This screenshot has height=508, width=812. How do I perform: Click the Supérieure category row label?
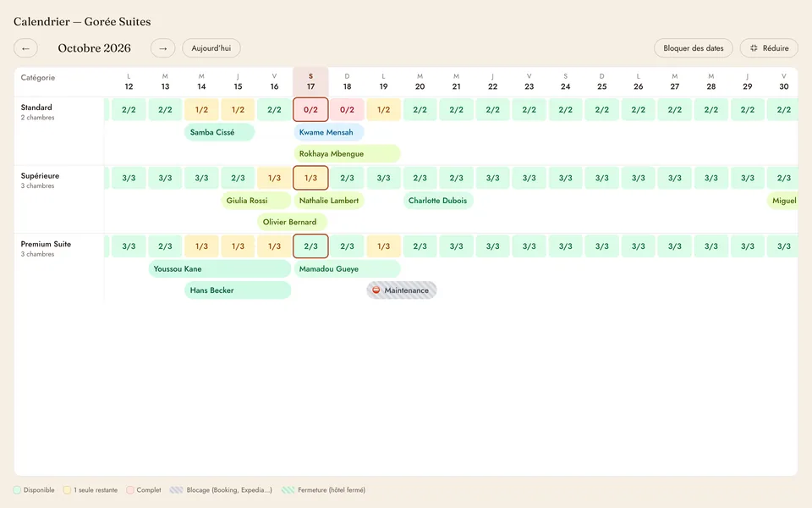point(40,176)
